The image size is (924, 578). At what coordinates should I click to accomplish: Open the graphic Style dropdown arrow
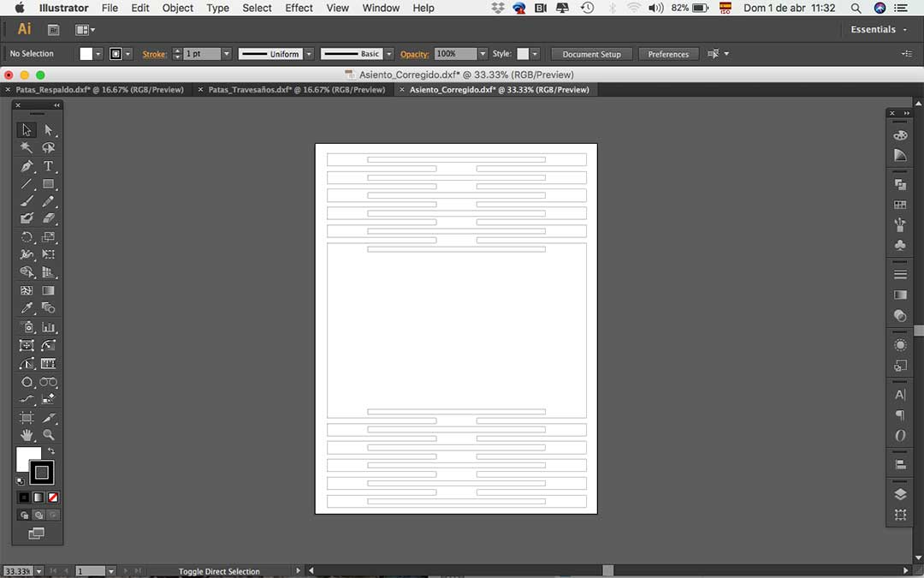tap(535, 54)
